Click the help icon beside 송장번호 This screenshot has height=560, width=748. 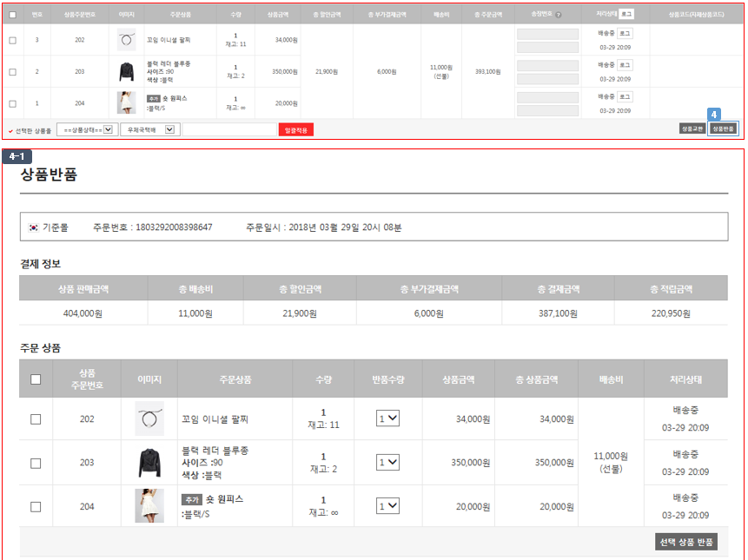coord(558,15)
